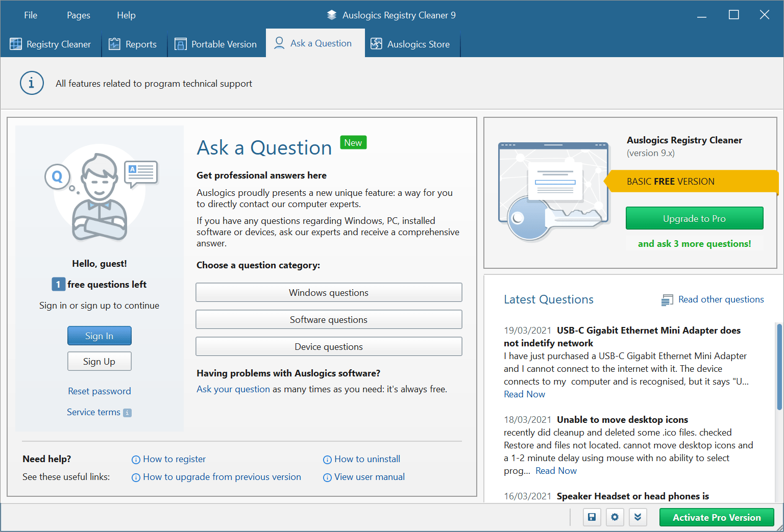This screenshot has width=784, height=532.
Task: Click the Reports chart icon
Action: [x=114, y=44]
